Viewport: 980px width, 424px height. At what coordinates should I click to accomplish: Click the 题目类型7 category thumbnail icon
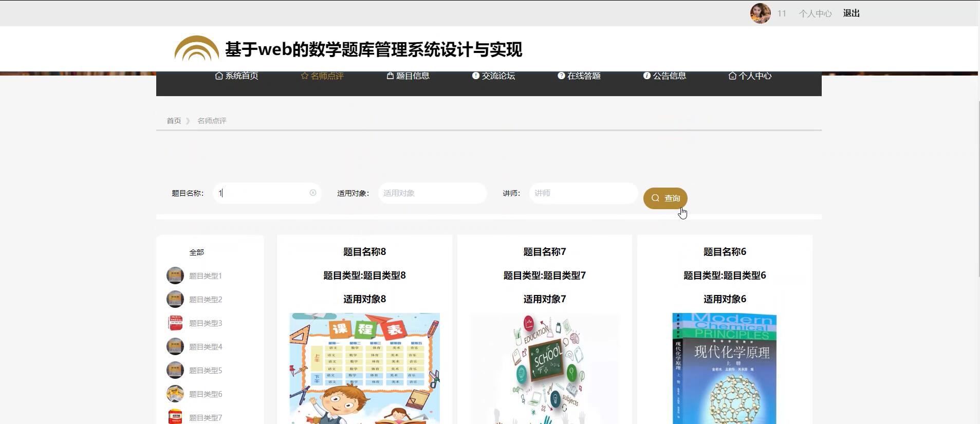[x=175, y=416]
